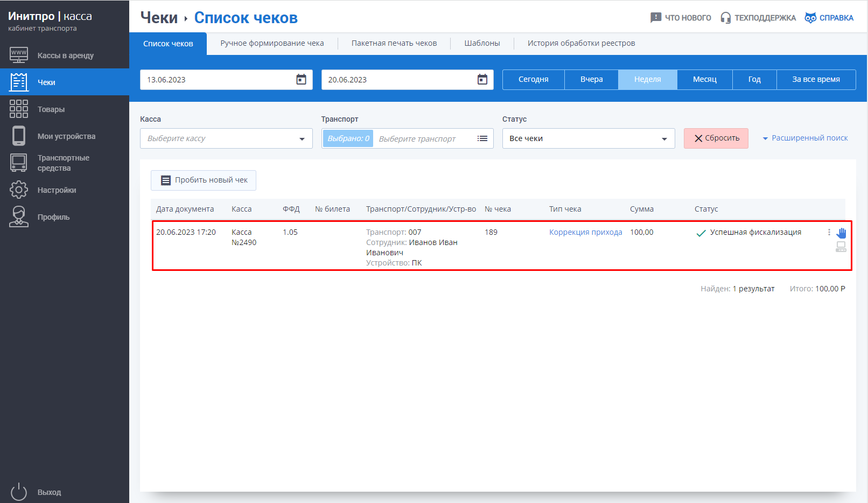
Task: Expand Расширенный поиск options
Action: 805,138
